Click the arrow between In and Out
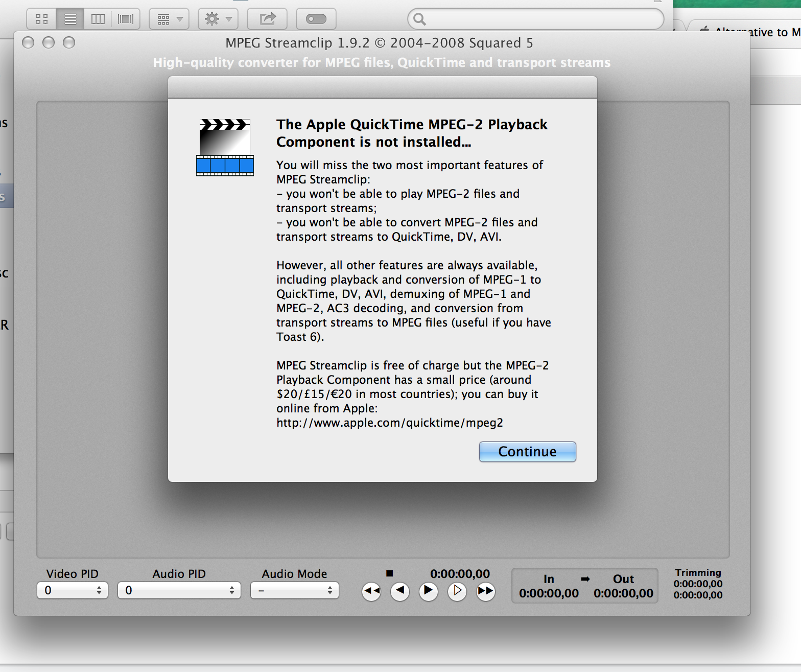Viewport: 801px width, 672px height. 585,579
